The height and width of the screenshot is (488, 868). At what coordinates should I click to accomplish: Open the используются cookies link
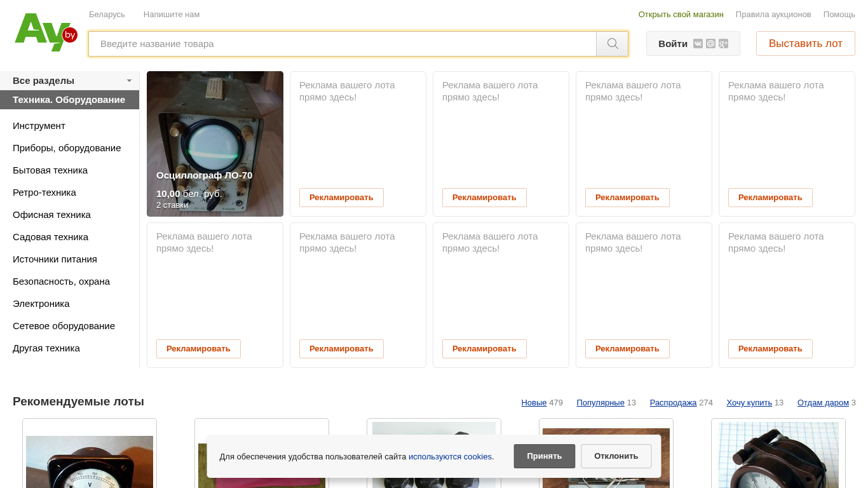[450, 457]
